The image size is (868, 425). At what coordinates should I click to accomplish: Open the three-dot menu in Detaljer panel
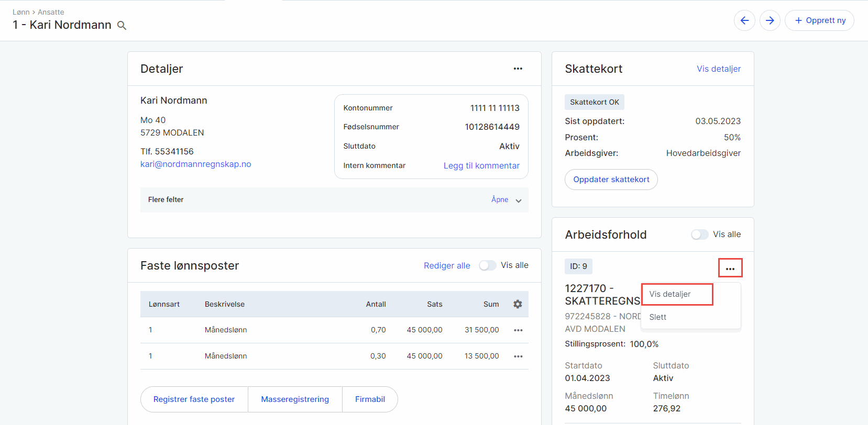click(518, 69)
